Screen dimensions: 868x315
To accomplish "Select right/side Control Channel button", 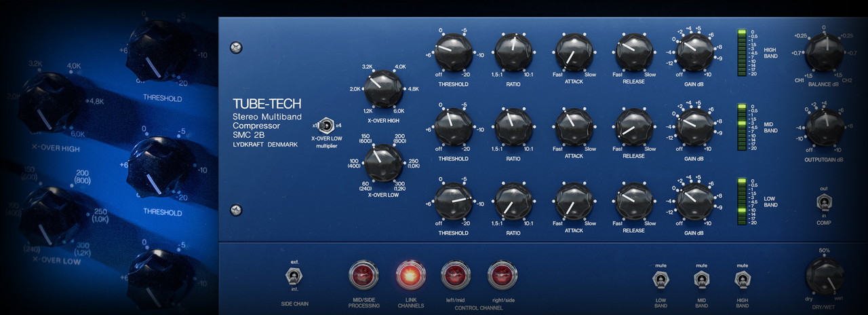I will [502, 276].
